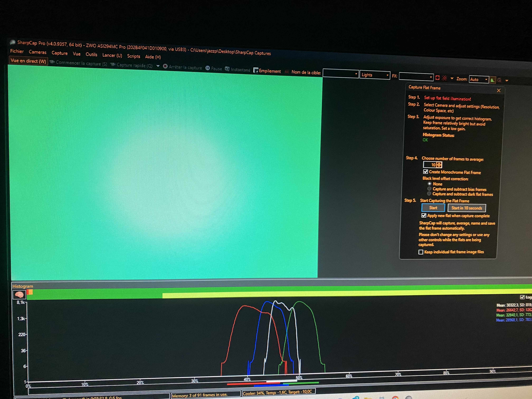Click the histogram toggle icon beside Zoom
532x399 pixels.
click(x=492, y=80)
